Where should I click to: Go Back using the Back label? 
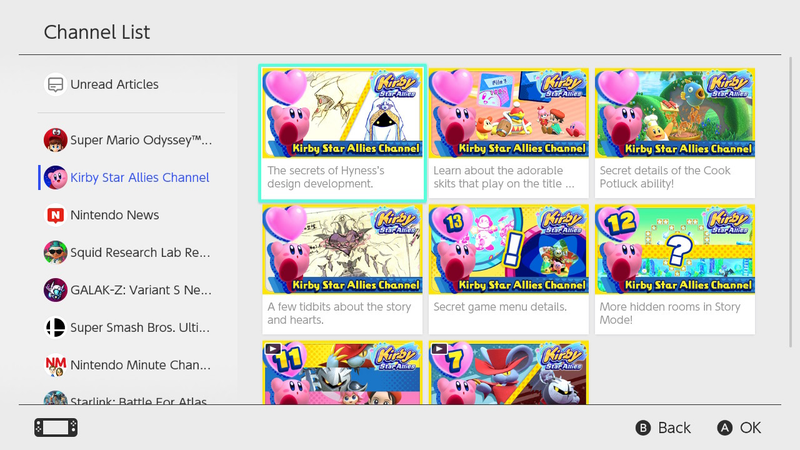click(x=674, y=428)
